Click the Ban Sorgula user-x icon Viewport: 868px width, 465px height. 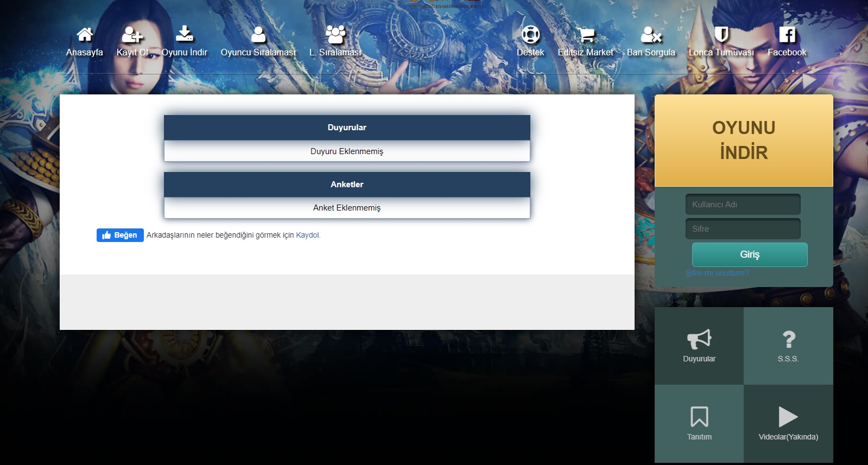pyautogui.click(x=651, y=35)
